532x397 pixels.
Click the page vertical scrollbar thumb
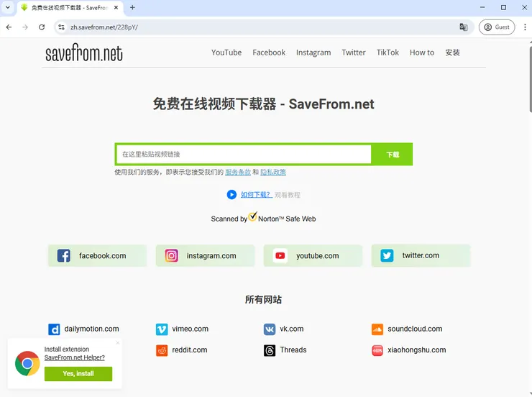(530, 79)
